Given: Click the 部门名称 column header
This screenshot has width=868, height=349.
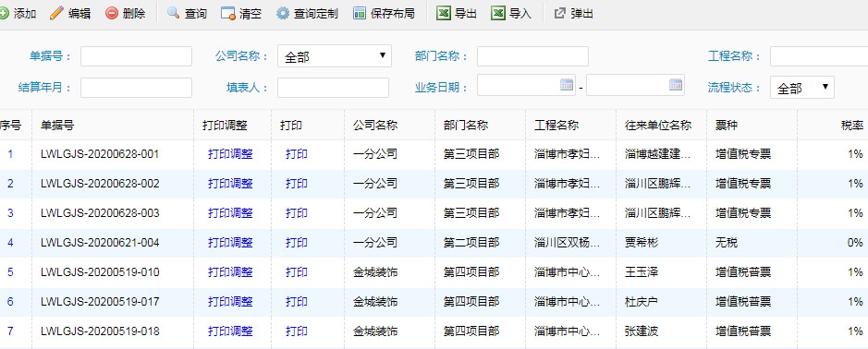Looking at the screenshot, I should [x=466, y=126].
